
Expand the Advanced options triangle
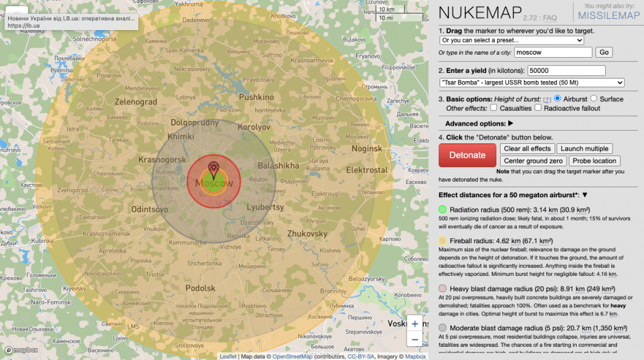pyautogui.click(x=511, y=123)
